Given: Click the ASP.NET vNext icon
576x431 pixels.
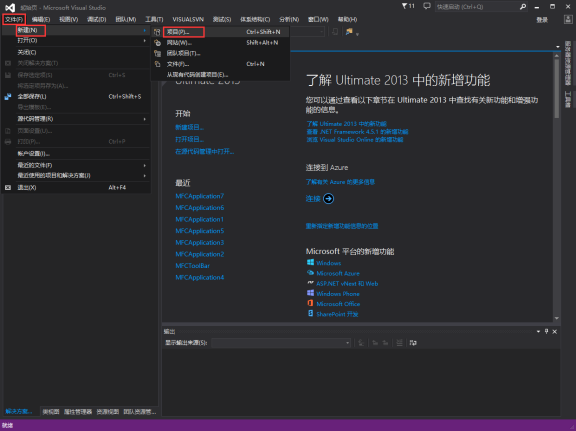Looking at the screenshot, I should pos(310,283).
